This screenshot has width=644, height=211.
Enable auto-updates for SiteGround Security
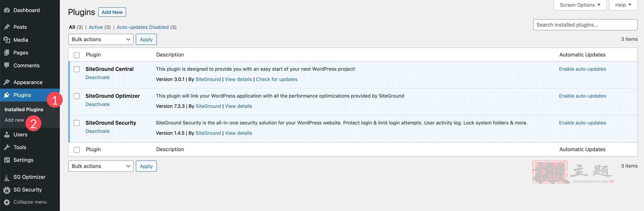[x=582, y=123]
